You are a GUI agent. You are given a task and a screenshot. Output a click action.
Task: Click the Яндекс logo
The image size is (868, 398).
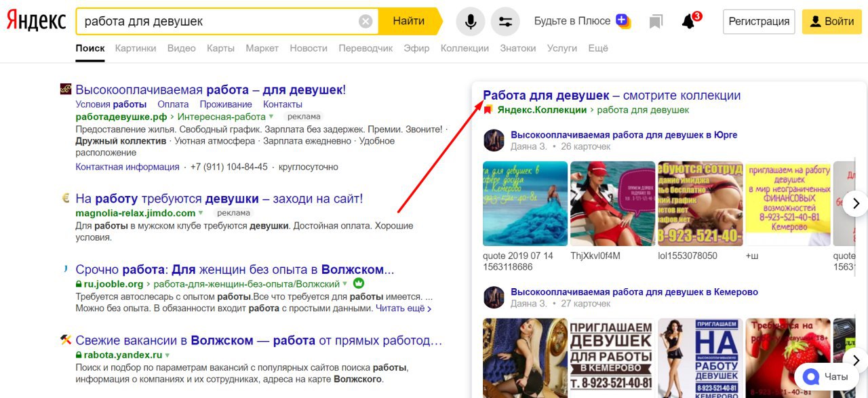pyautogui.click(x=37, y=21)
